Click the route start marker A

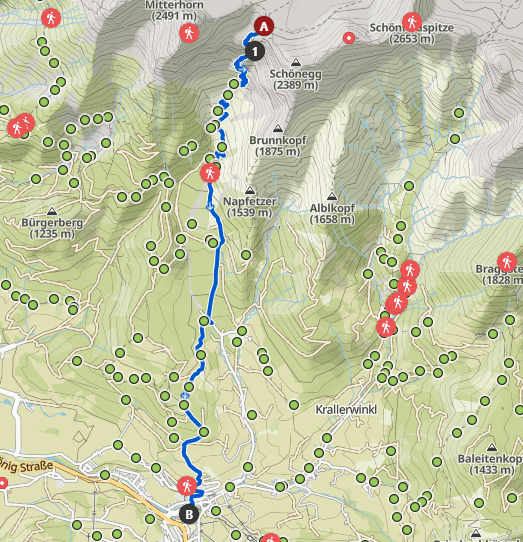click(x=264, y=26)
